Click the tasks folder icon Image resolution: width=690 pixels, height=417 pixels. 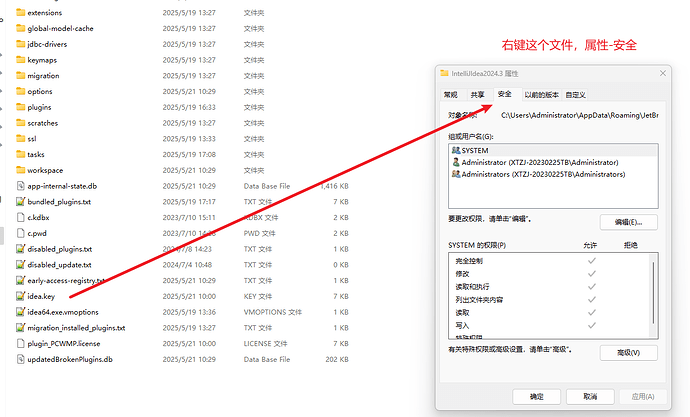click(20, 154)
